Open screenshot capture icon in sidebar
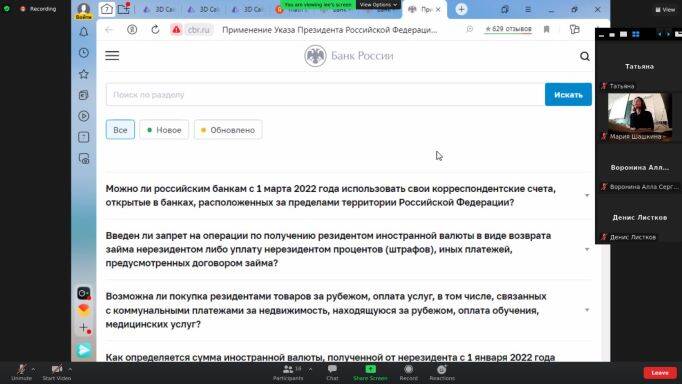Viewport: 682px width, 384px height. pyautogui.click(x=84, y=159)
